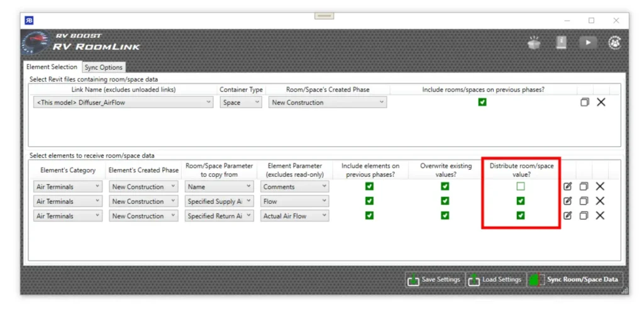The width and height of the screenshot is (644, 312).
Task: Toggle include rooms/spaces on previous phases
Action: (x=482, y=103)
